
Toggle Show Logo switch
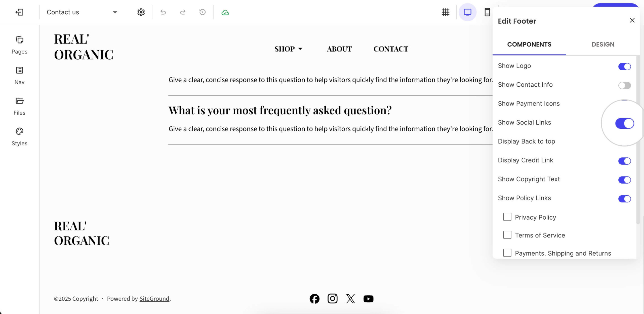(x=625, y=66)
